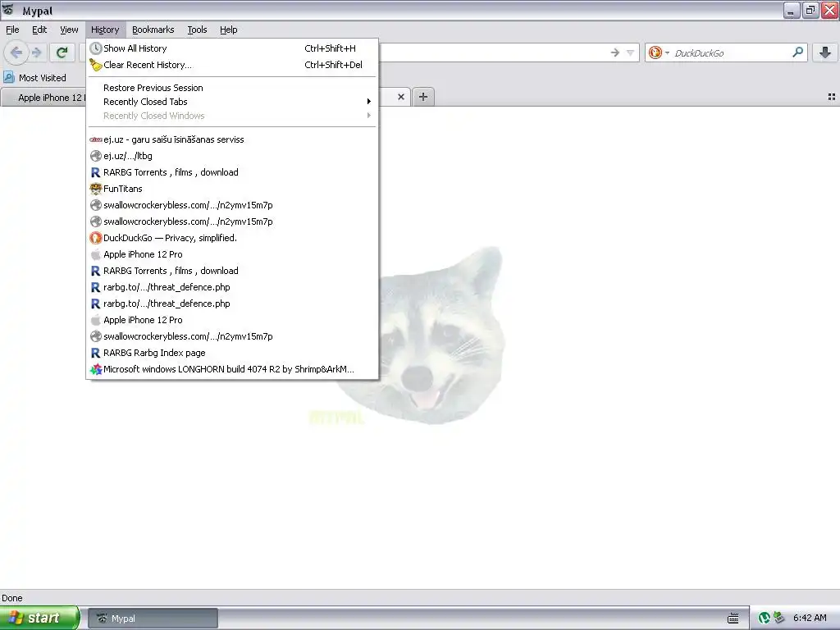Screen dimensions: 840x630
Task: Open the Edit menu
Action: pyautogui.click(x=39, y=30)
